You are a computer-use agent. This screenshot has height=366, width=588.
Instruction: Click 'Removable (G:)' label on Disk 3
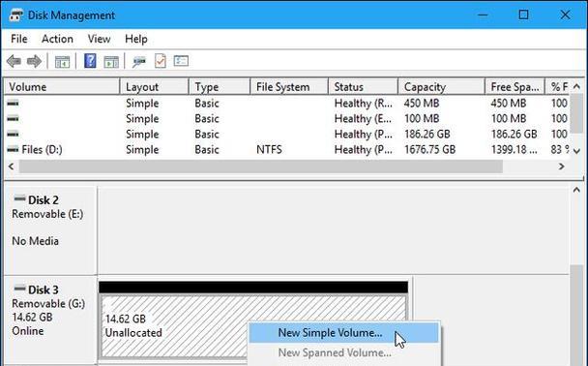click(x=48, y=303)
